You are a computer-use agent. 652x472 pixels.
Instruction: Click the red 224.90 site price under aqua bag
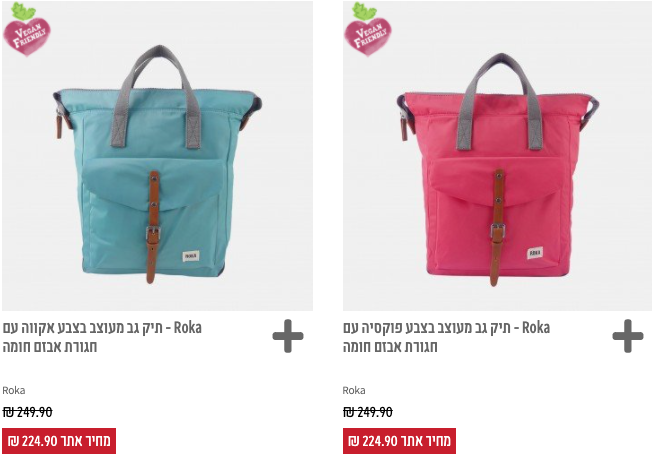59,441
